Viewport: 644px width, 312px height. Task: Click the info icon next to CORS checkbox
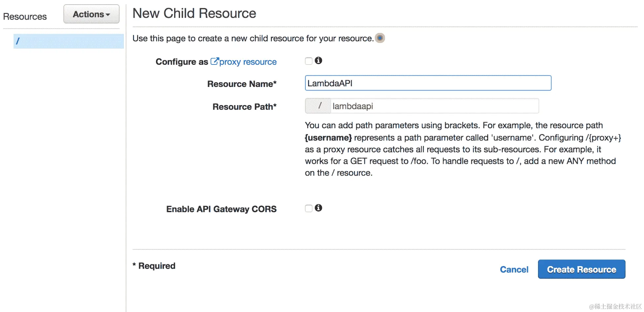(318, 208)
